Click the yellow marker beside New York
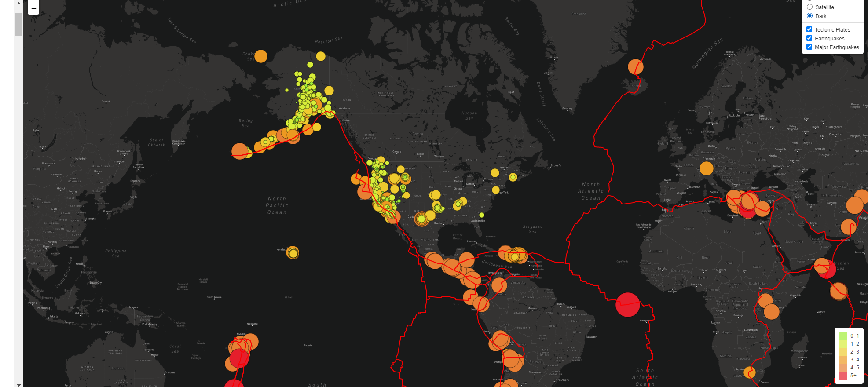Viewport: 868px width, 387px height. coord(496,190)
